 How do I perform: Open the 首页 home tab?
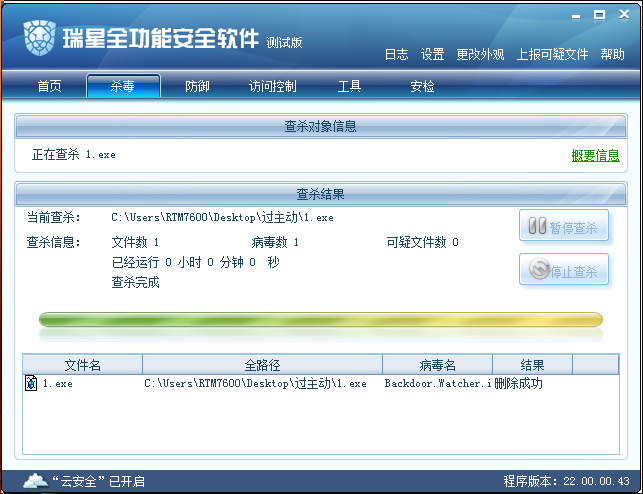click(50, 86)
